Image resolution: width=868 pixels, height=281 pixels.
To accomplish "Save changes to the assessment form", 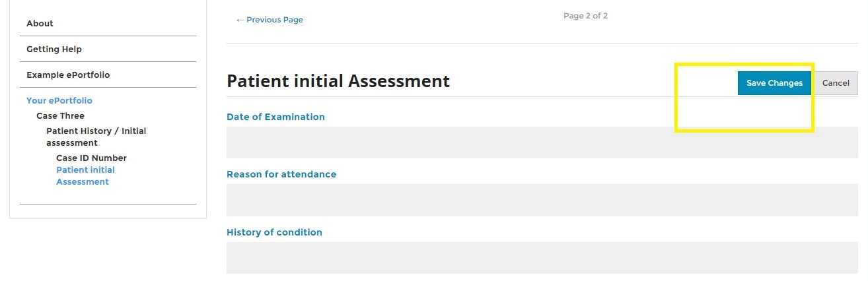I will [774, 83].
